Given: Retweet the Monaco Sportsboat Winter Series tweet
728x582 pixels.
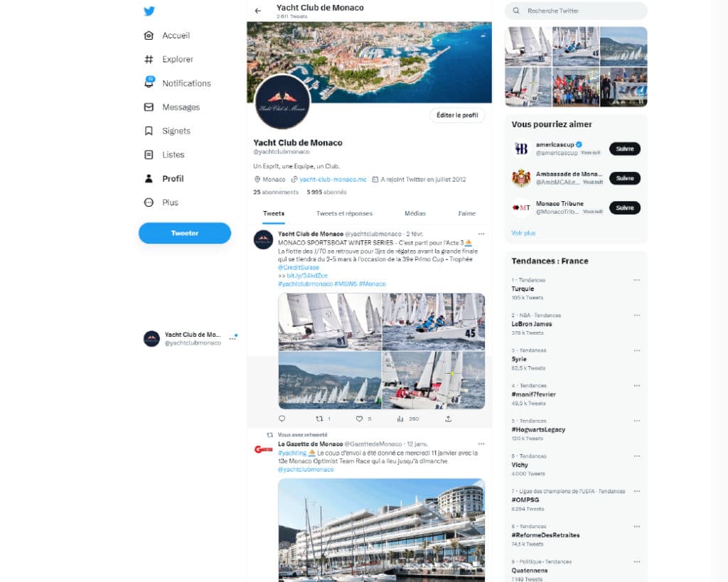Looking at the screenshot, I should pos(319,419).
